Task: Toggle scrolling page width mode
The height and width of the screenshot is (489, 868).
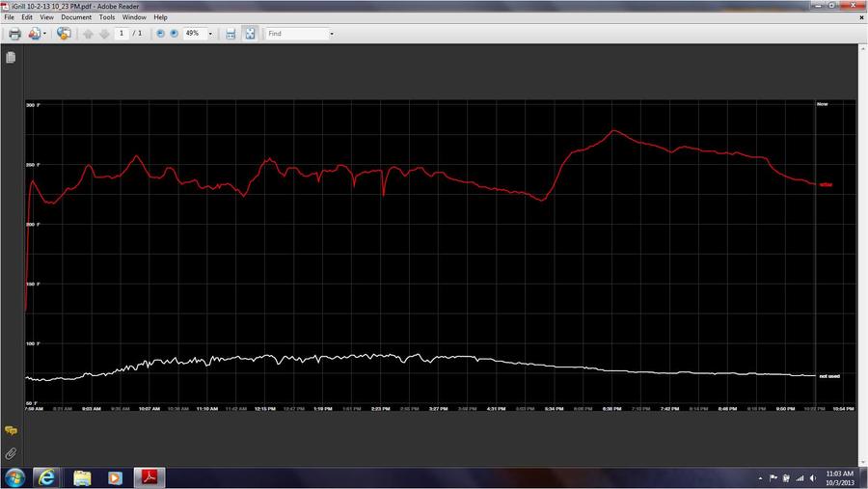Action: 231,34
